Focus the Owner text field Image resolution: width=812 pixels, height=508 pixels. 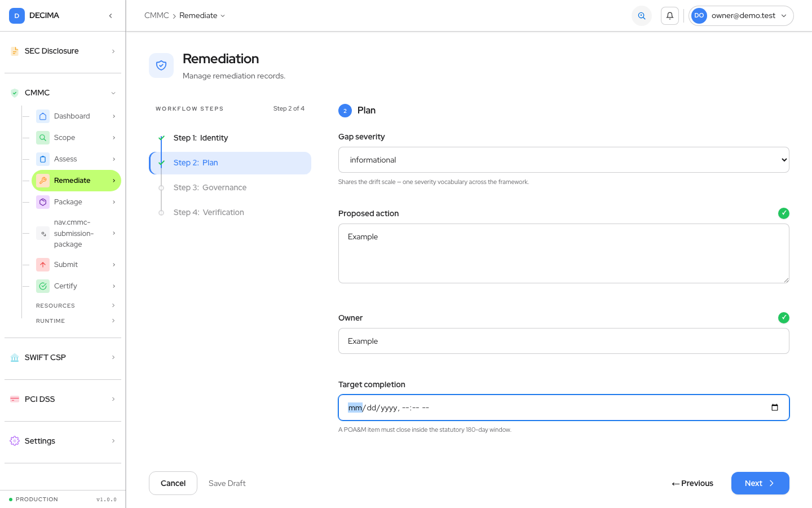point(564,341)
